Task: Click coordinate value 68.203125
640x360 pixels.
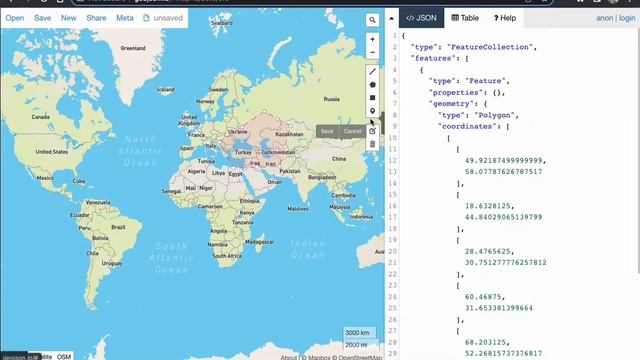Action: (x=485, y=342)
